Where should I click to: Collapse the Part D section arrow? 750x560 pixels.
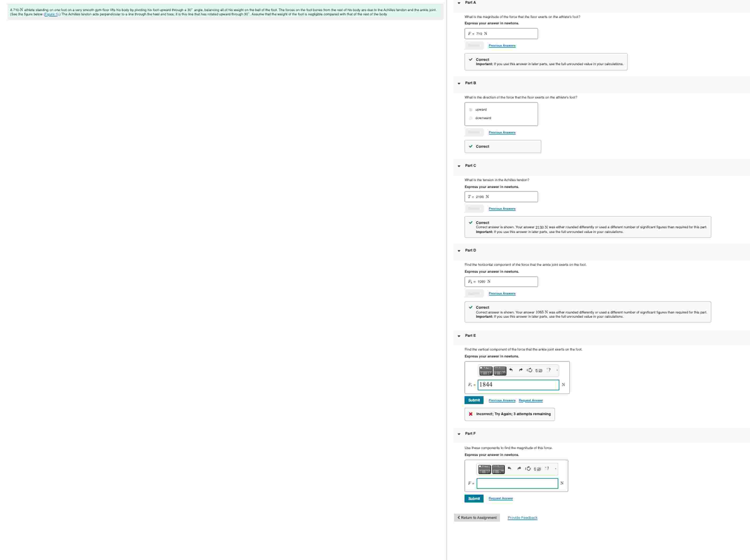point(459,251)
